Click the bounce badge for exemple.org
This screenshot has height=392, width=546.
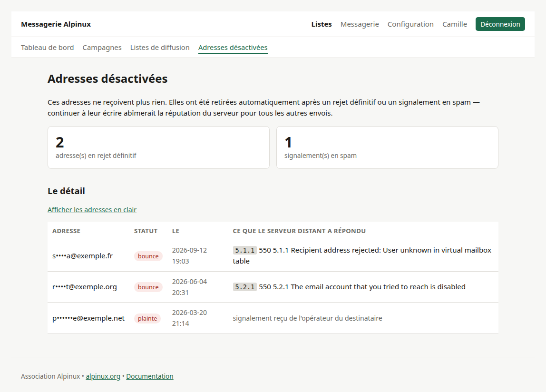[x=148, y=287]
